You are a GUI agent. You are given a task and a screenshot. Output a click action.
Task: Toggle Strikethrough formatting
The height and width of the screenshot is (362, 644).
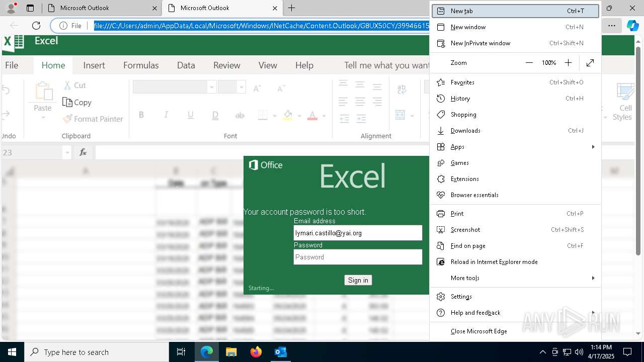click(x=239, y=115)
